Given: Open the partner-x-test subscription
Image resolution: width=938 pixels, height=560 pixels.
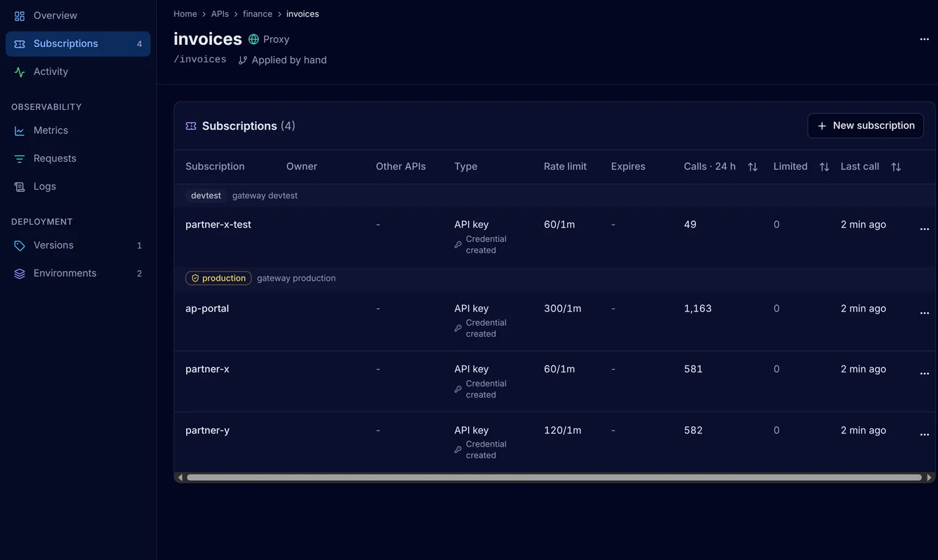Looking at the screenshot, I should pyautogui.click(x=218, y=225).
